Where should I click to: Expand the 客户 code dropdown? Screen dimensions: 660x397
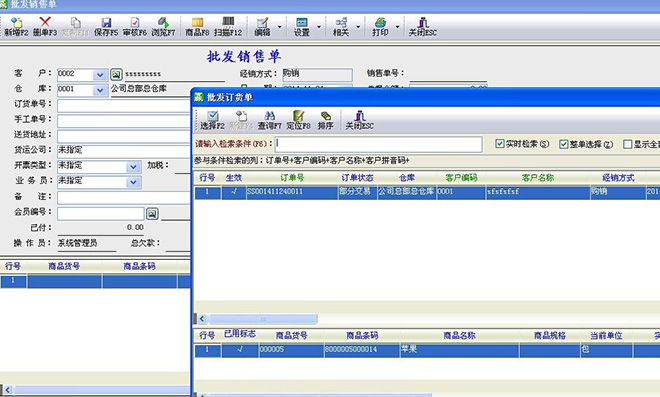100,75
